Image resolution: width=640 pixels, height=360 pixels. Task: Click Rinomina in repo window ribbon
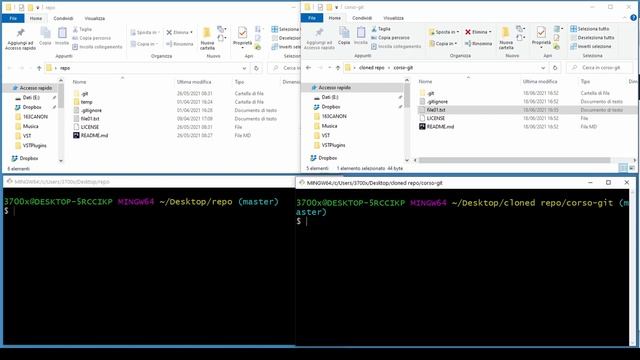point(180,44)
